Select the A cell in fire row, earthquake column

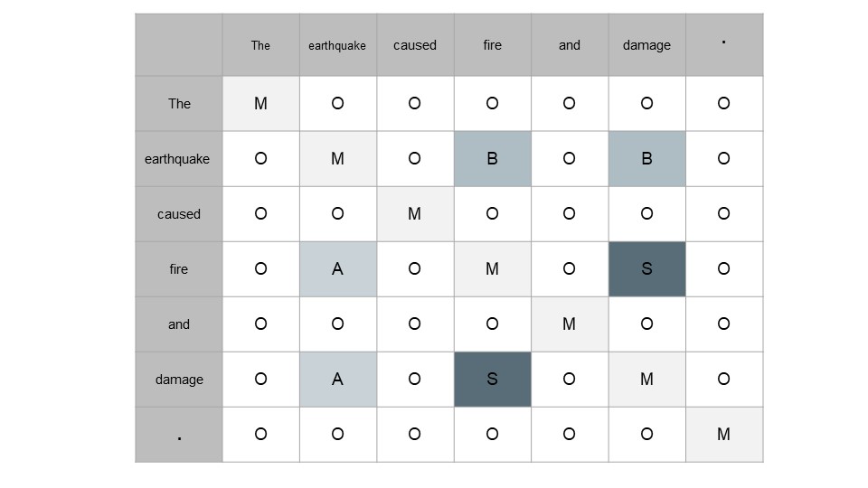tap(337, 269)
